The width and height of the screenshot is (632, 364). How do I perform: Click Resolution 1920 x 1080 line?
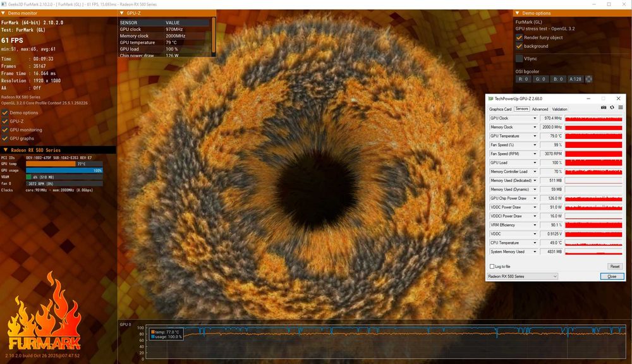pos(31,81)
